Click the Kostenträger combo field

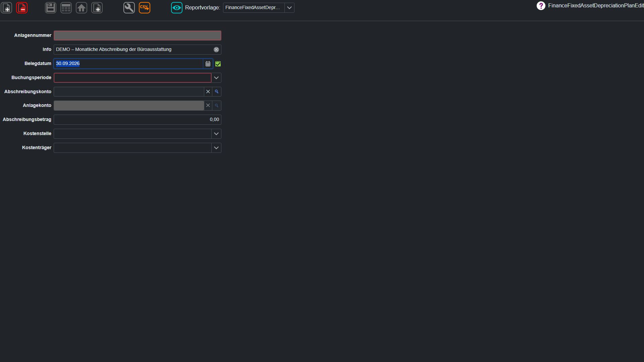pyautogui.click(x=132, y=148)
